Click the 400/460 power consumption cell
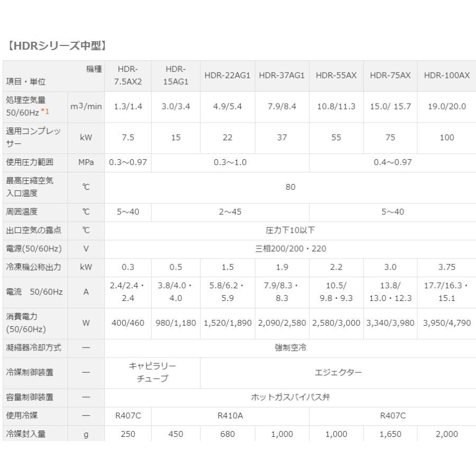Image resolution: width=476 pixels, height=476 pixels. (x=128, y=323)
